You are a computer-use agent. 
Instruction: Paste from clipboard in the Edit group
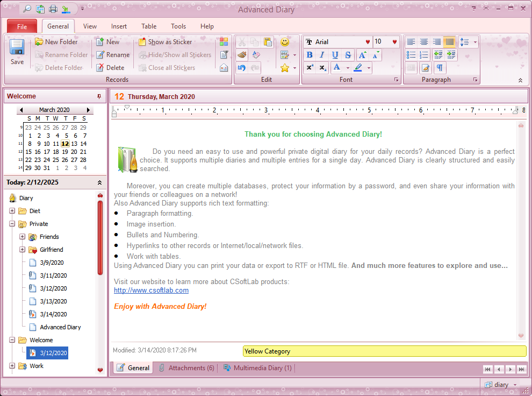[x=268, y=42]
